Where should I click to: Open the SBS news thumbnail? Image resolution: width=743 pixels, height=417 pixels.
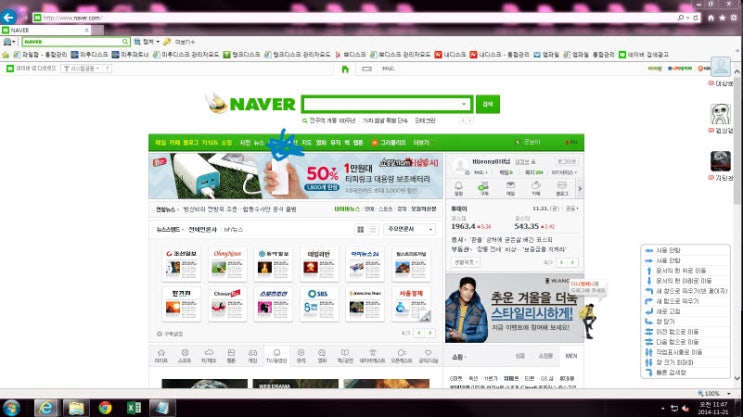coord(319,304)
